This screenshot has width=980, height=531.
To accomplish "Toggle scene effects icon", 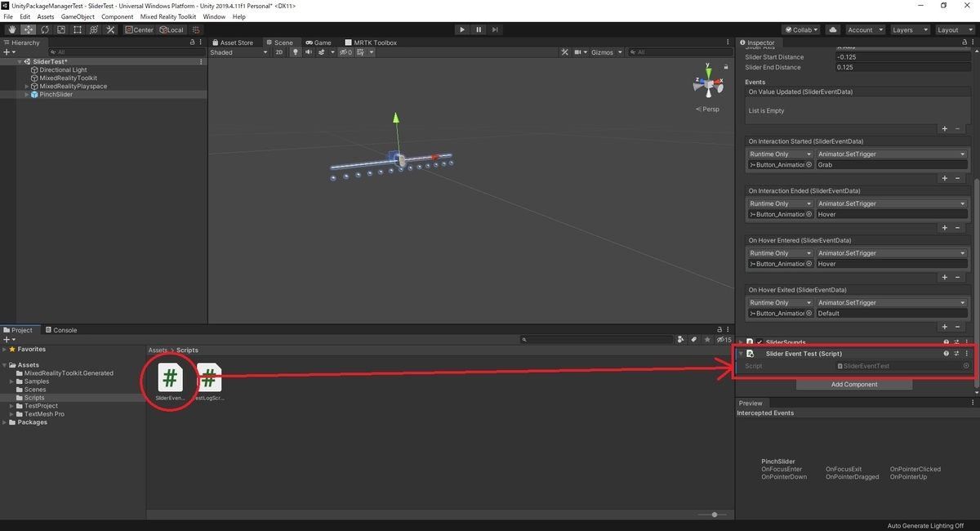I will 322,52.
